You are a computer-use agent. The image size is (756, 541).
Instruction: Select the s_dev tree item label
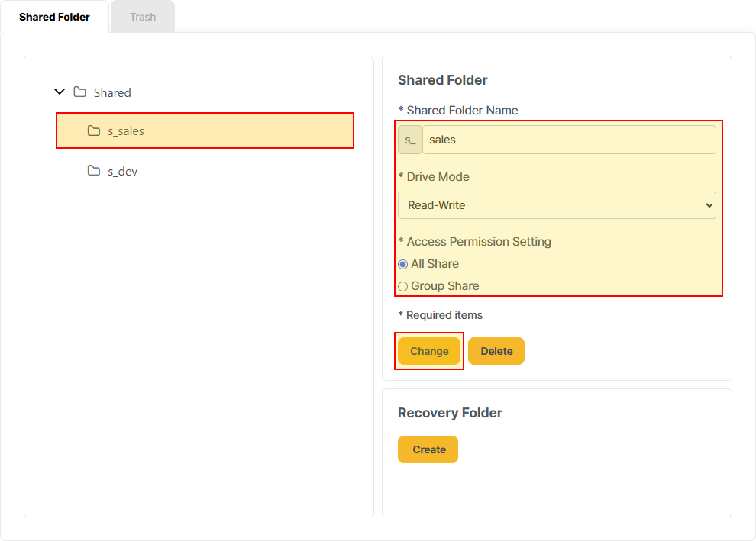pos(123,171)
